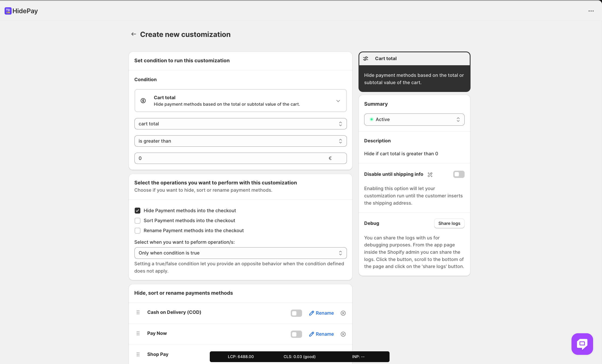The height and width of the screenshot is (364, 602).
Task: Uncheck Hide Payment methods into the checkout
Action: (137, 211)
